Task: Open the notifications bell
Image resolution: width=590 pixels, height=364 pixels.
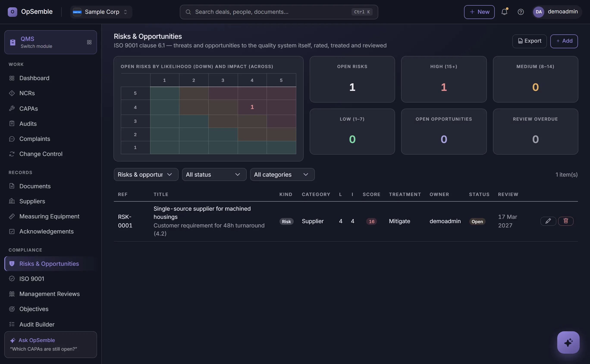Action: (x=504, y=12)
